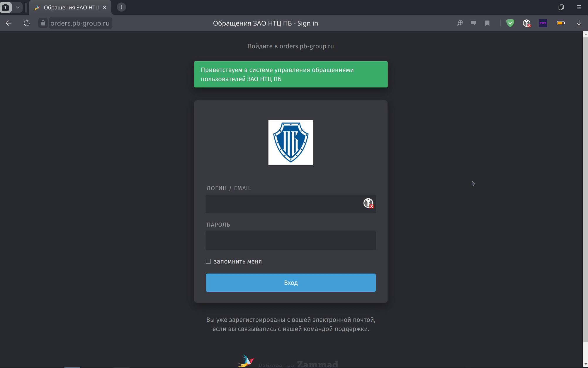Close the Обращения ЗАО НТЦ tab
Screen dimensions: 588x368
click(104, 7)
